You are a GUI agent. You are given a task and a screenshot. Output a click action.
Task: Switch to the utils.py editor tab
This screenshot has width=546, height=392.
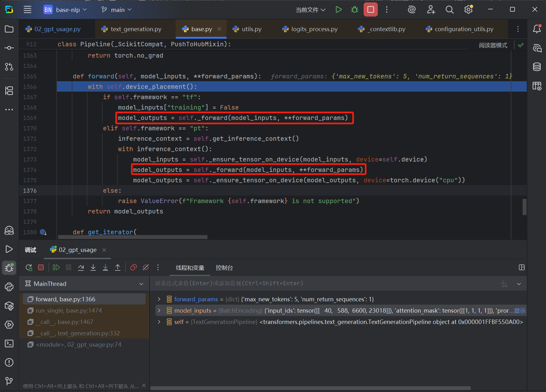[x=251, y=29]
